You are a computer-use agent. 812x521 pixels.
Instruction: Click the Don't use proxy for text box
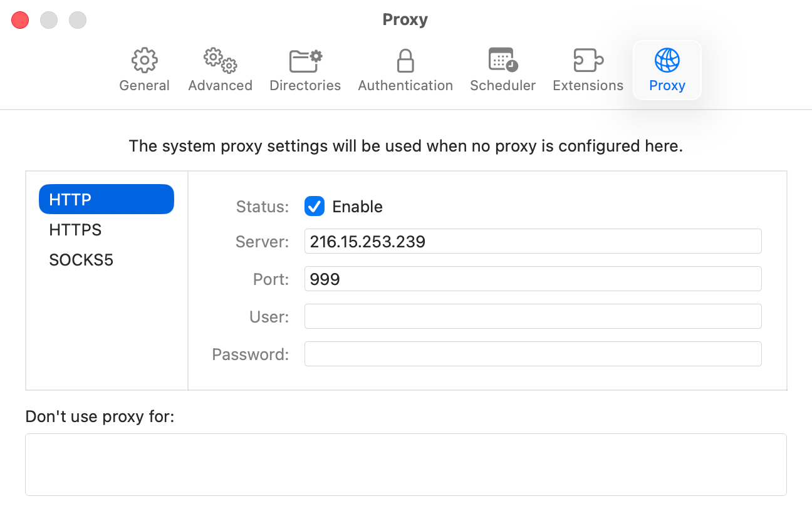(406, 464)
